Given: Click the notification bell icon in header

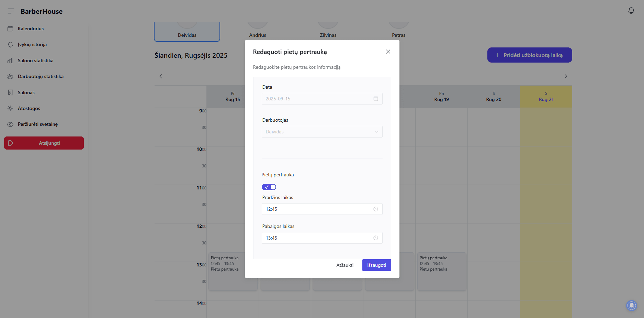Looking at the screenshot, I should 631,11.
